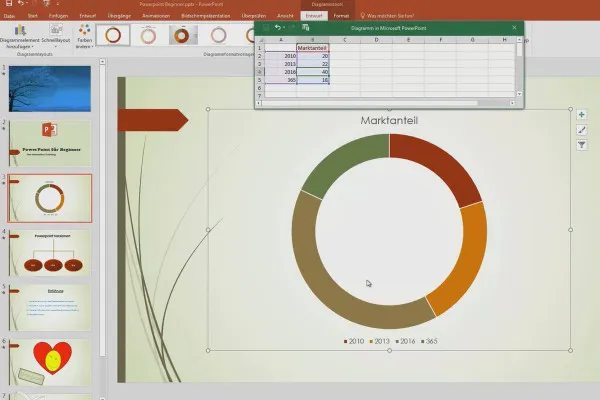Click the data sheet's horizontal scroll right arrow

(x=512, y=103)
